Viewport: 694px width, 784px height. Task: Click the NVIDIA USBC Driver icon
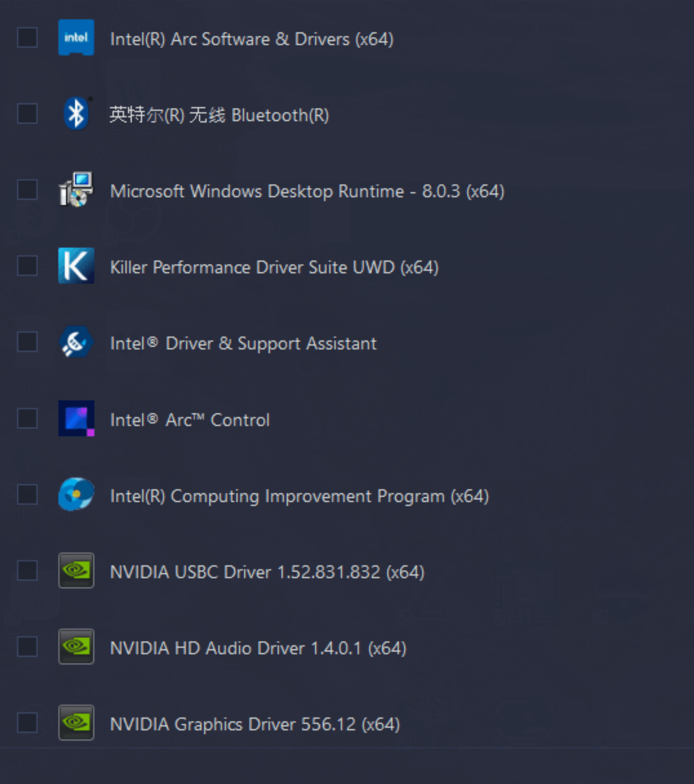tap(76, 570)
